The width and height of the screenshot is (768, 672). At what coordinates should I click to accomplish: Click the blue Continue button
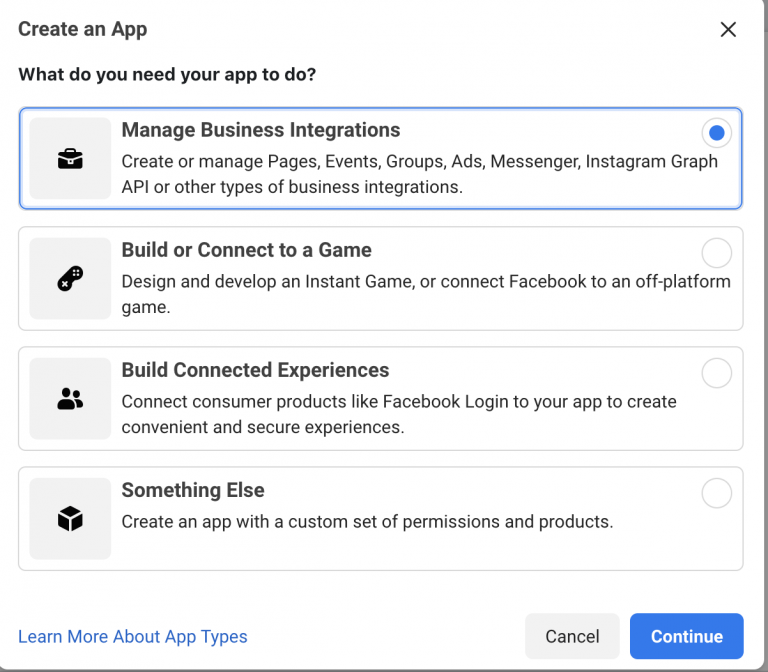(687, 636)
